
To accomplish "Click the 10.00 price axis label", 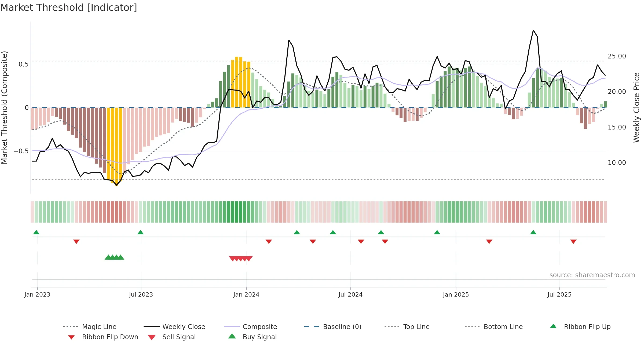I will [617, 163].
